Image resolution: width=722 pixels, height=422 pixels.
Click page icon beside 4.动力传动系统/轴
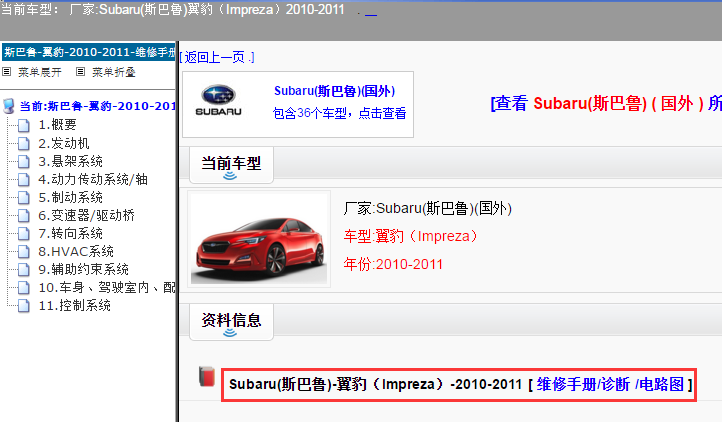click(23, 180)
